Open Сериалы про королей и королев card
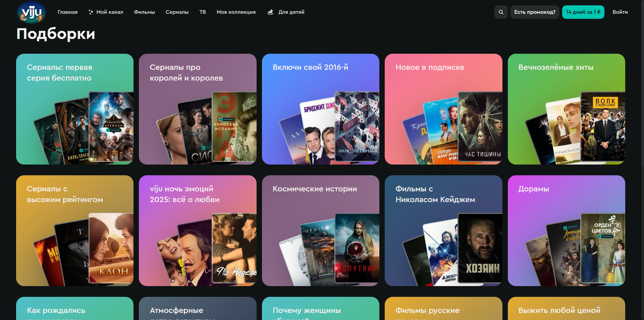The image size is (644, 320). 198,109
